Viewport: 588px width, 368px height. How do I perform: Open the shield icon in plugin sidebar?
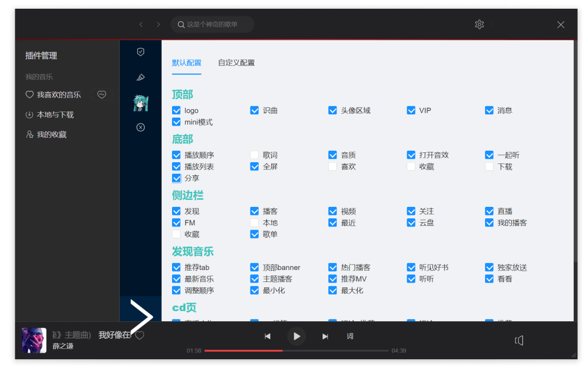[x=140, y=52]
